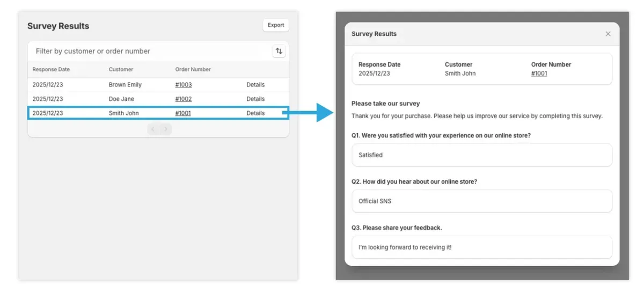Click the Q3 'share your feedback' question
This screenshot has height=284, width=644.
397,228
